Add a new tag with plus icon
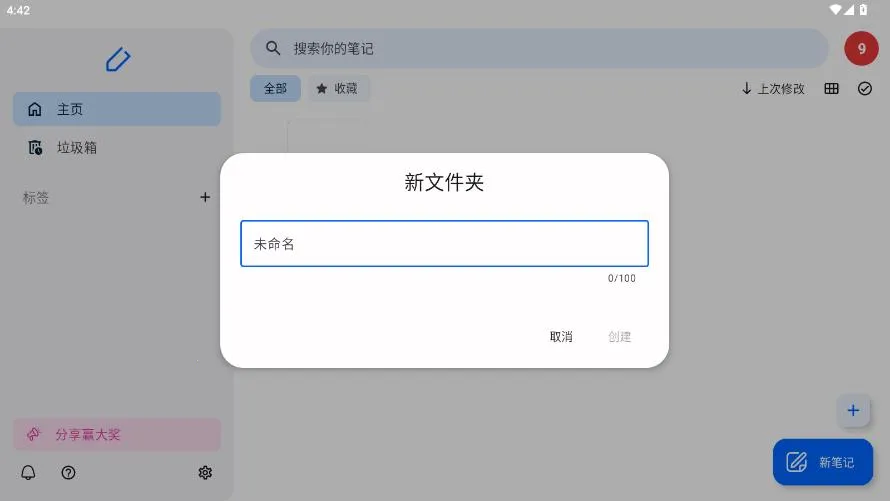 point(205,198)
